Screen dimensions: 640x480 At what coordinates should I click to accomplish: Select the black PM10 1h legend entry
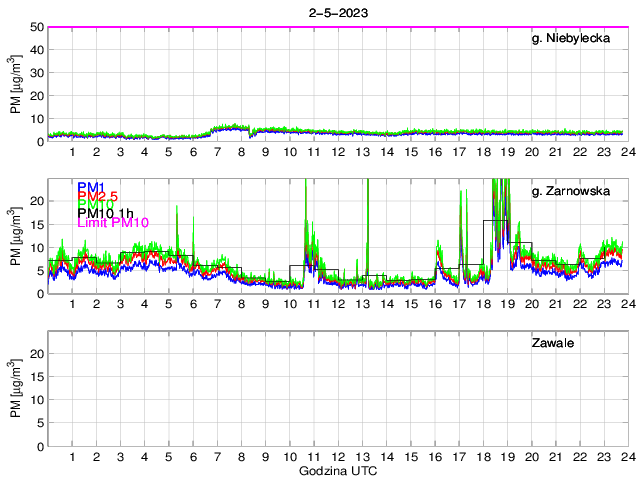coord(104,212)
